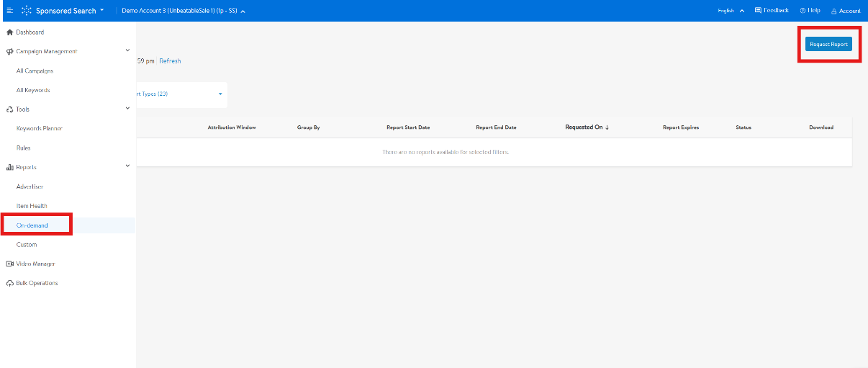Open the Keywords Planner menu item
This screenshot has width=868, height=368.
[39, 128]
